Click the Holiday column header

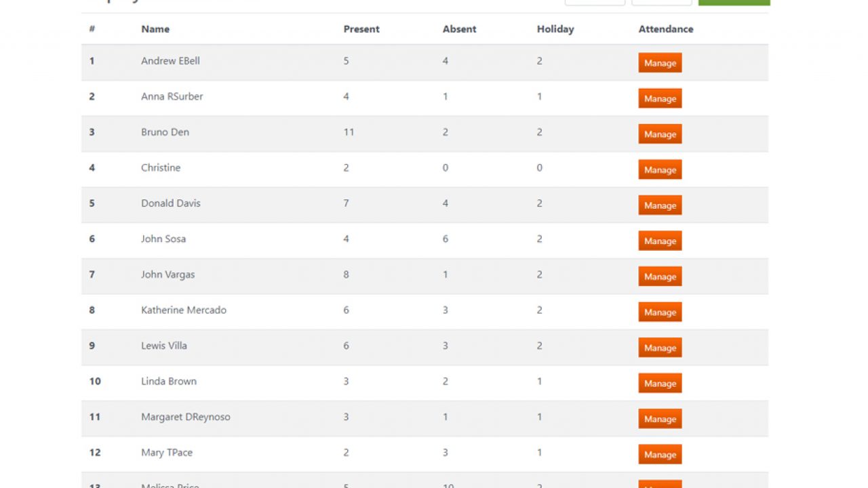click(555, 29)
